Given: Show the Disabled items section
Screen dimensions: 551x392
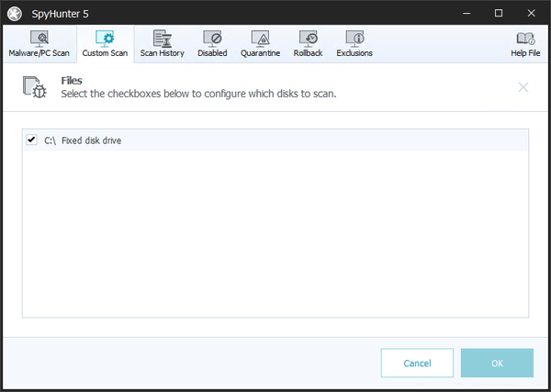Looking at the screenshot, I should [x=212, y=44].
